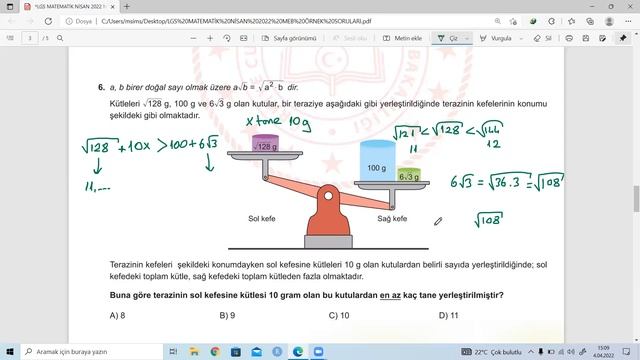Open the user profile avatar
640x360 pixels.
(x=609, y=21)
